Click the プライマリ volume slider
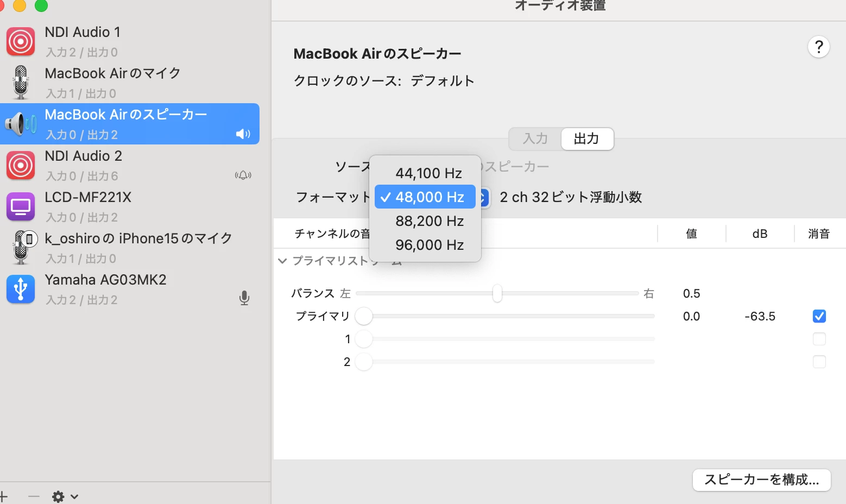 pos(505,316)
